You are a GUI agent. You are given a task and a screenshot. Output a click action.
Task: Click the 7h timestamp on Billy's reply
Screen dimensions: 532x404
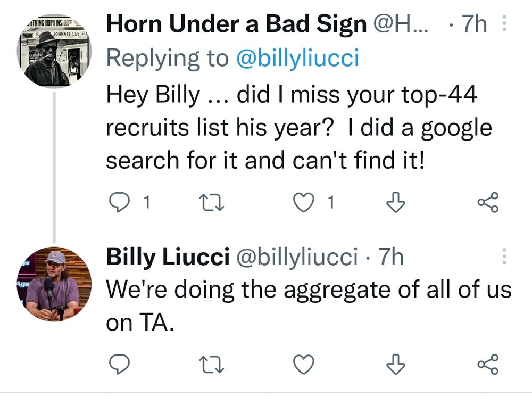[x=391, y=258]
